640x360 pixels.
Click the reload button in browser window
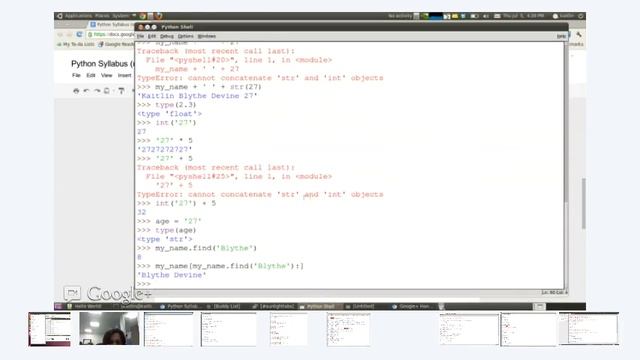click(x=79, y=35)
